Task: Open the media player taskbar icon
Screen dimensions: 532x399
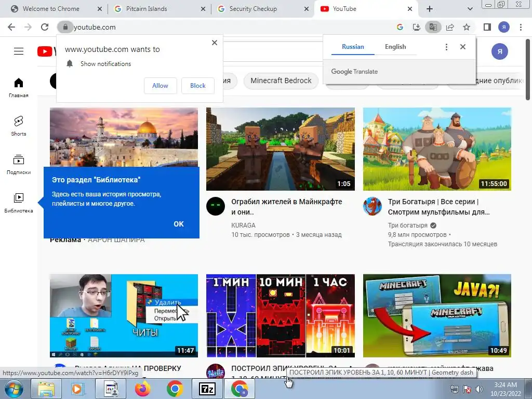Action: click(78, 389)
